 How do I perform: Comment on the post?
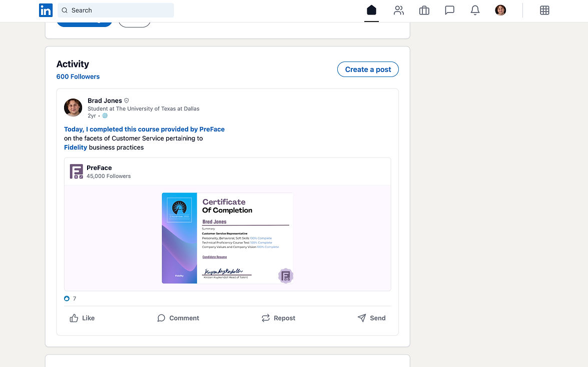178,318
